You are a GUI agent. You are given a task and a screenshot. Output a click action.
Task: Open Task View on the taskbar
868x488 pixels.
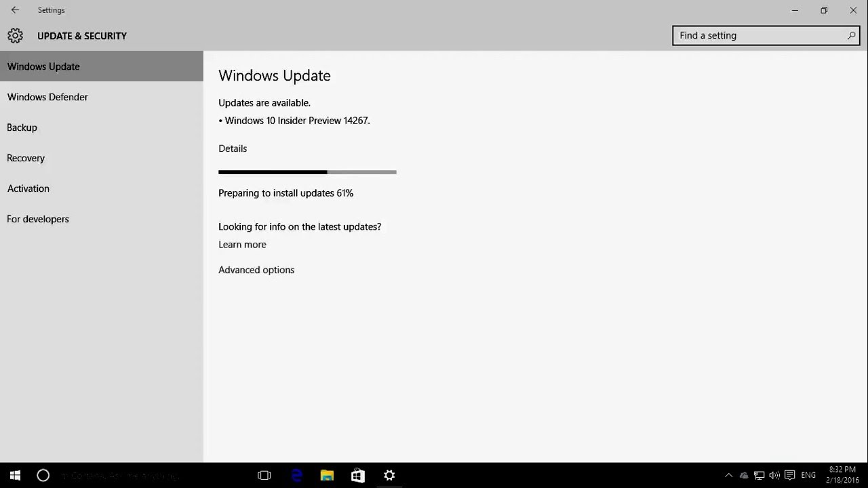264,475
